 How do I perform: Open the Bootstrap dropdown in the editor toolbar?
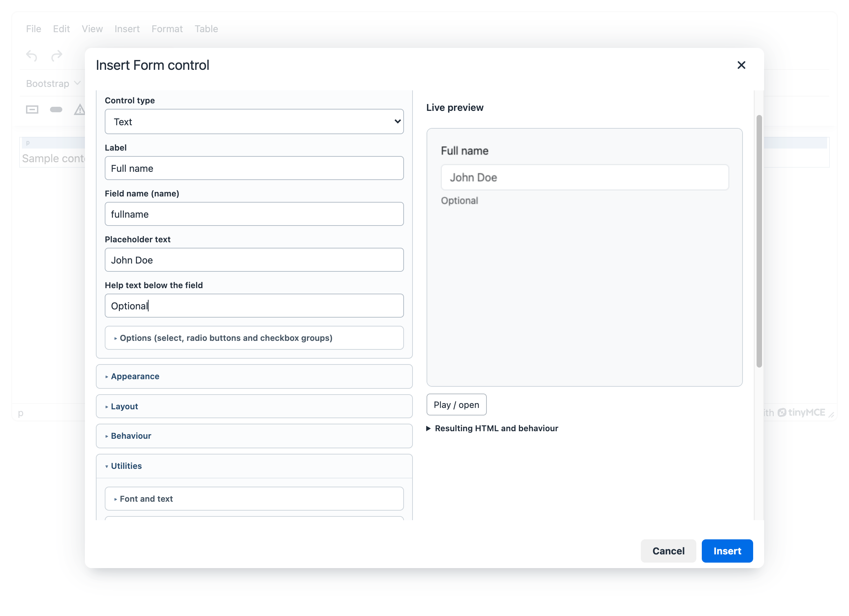(53, 84)
